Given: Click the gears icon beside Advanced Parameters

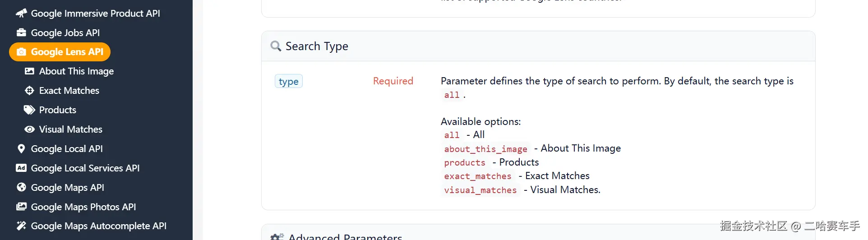Looking at the screenshot, I should coord(277,237).
